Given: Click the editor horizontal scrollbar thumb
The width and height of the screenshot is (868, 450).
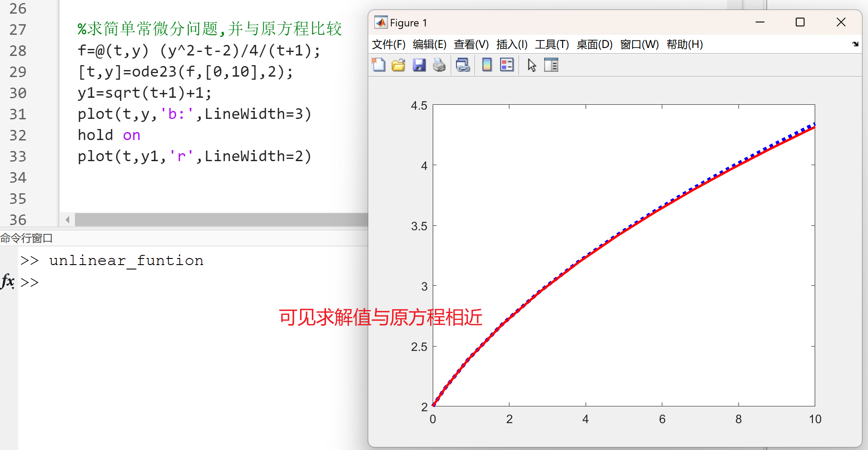Looking at the screenshot, I should click(x=221, y=219).
